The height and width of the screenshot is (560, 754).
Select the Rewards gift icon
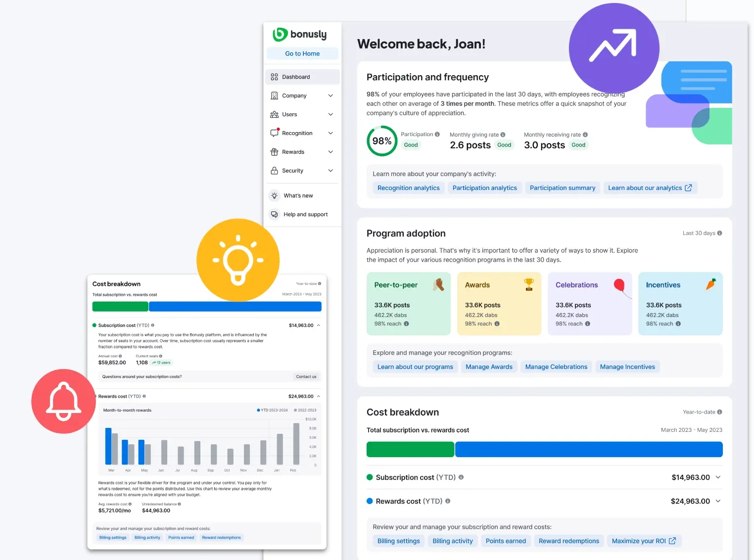click(x=275, y=152)
